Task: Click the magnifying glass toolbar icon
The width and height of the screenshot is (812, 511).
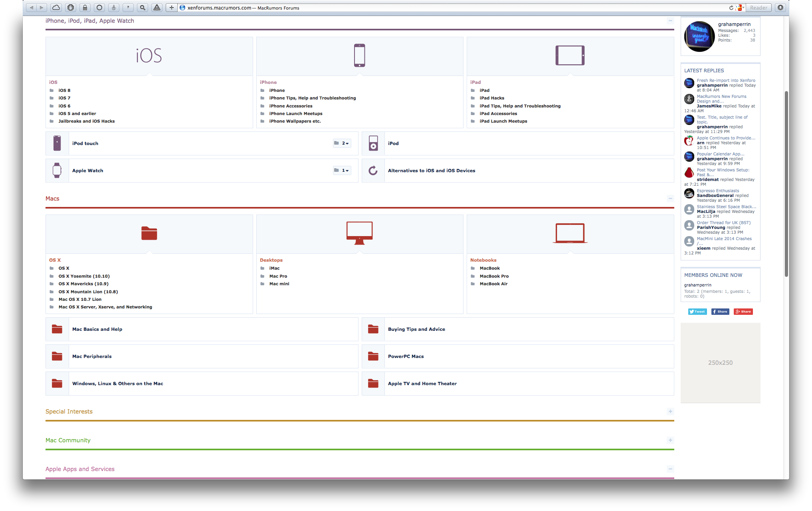Action: tap(143, 8)
